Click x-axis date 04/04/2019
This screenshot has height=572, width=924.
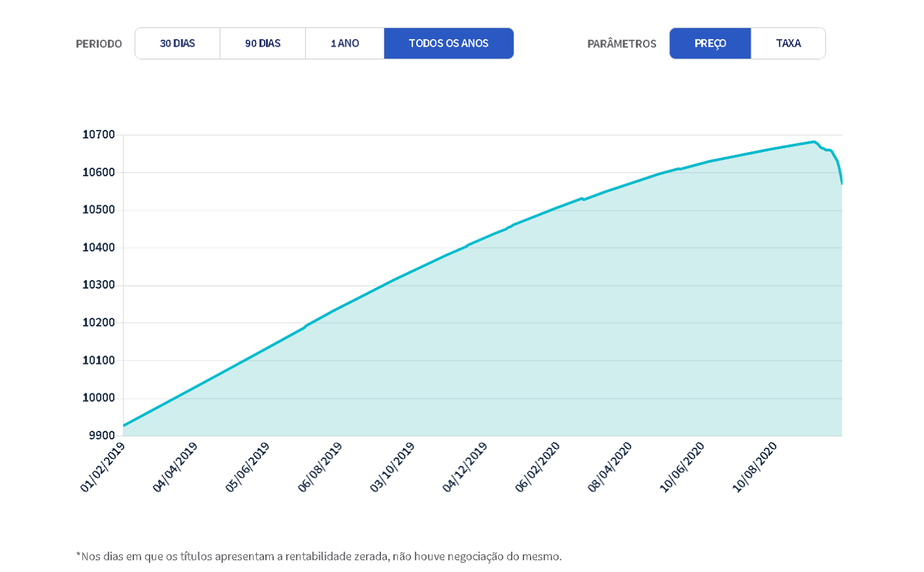[x=175, y=467]
